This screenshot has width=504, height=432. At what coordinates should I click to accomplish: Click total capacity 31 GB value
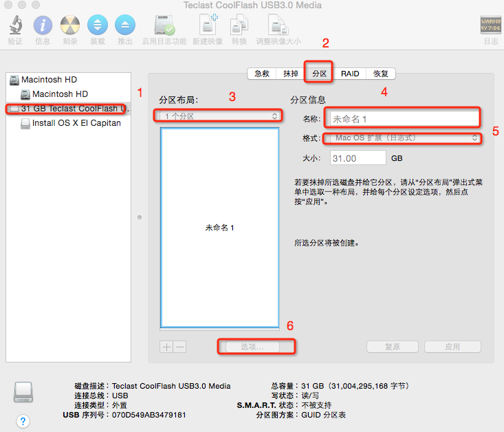(x=355, y=386)
